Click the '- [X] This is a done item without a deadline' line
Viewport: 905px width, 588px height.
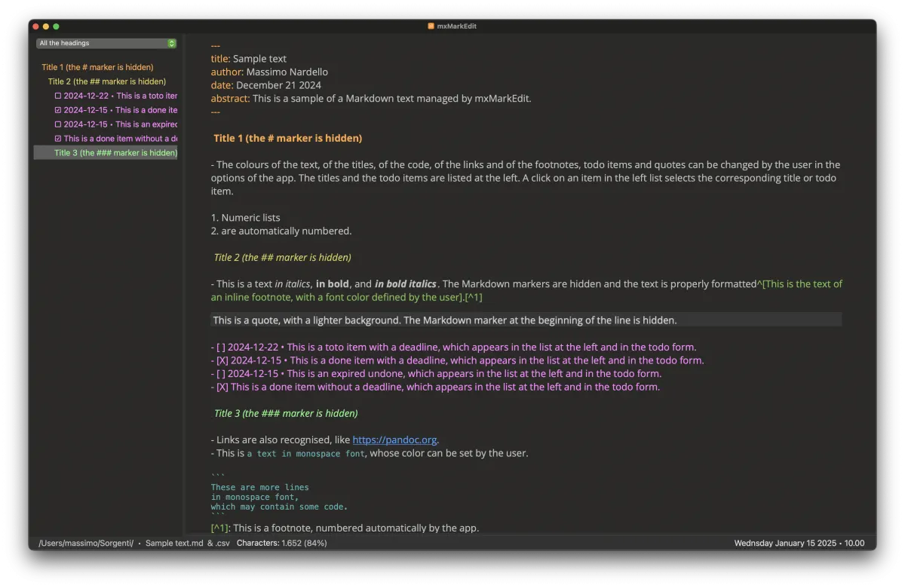pos(435,387)
